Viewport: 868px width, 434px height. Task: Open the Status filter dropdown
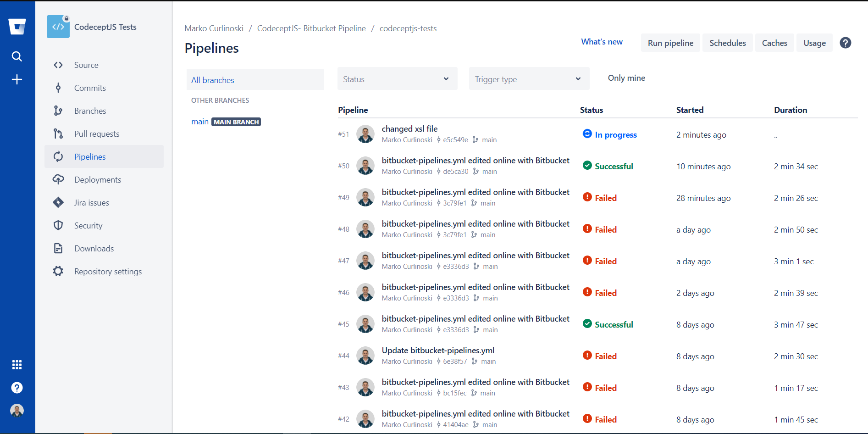[397, 79]
